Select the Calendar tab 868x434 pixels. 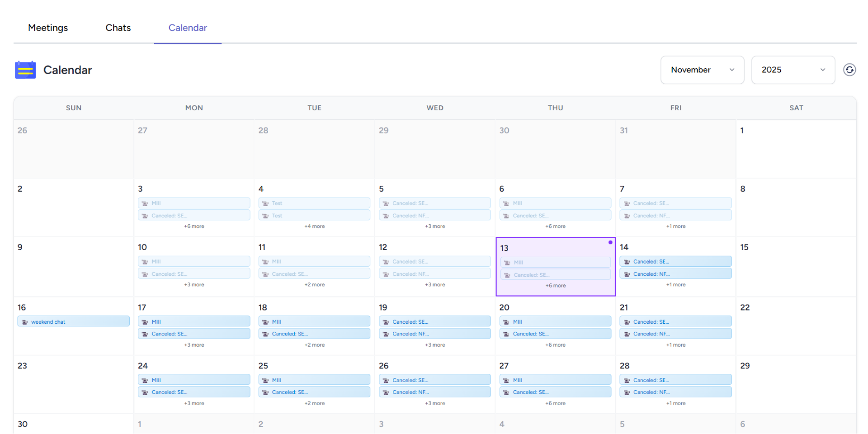[x=188, y=28]
